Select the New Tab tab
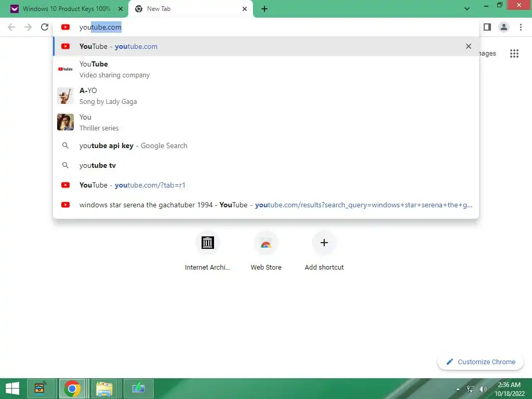The image size is (532, 399). pyautogui.click(x=191, y=9)
